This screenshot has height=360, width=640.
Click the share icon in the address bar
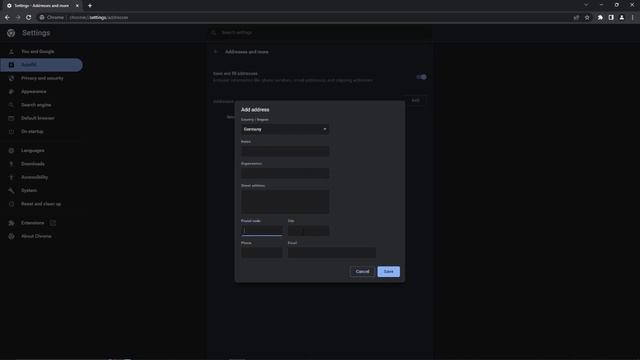click(576, 18)
